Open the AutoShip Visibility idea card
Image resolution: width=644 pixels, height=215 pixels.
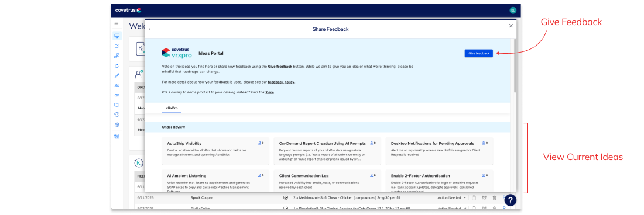pyautogui.click(x=215, y=151)
